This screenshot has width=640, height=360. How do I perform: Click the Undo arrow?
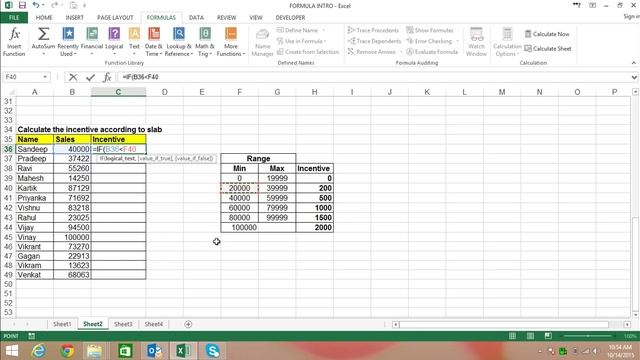(x=36, y=5)
